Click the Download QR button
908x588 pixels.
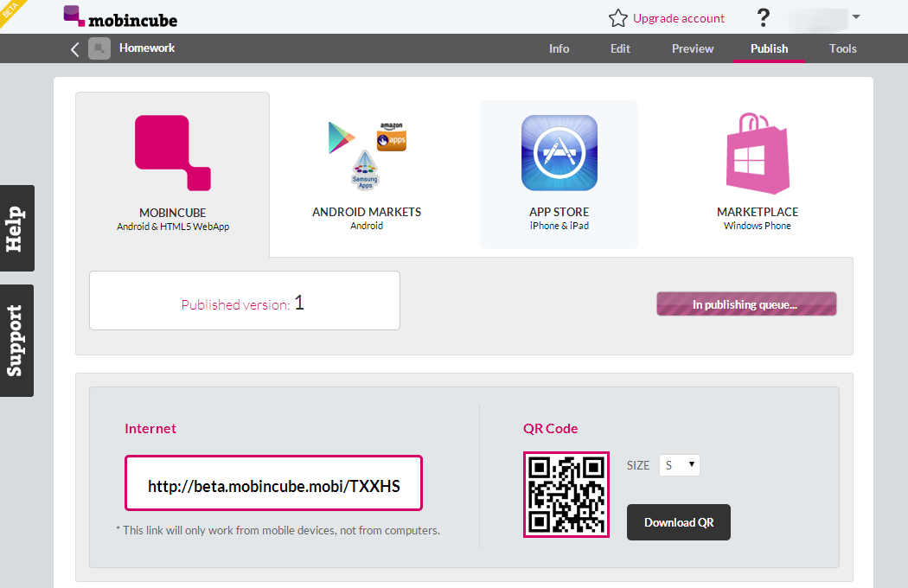coord(679,522)
